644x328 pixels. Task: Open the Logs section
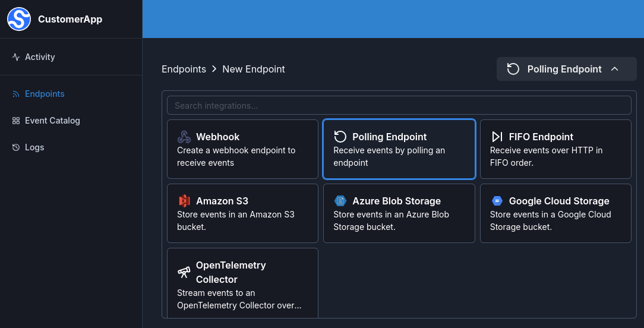[34, 147]
